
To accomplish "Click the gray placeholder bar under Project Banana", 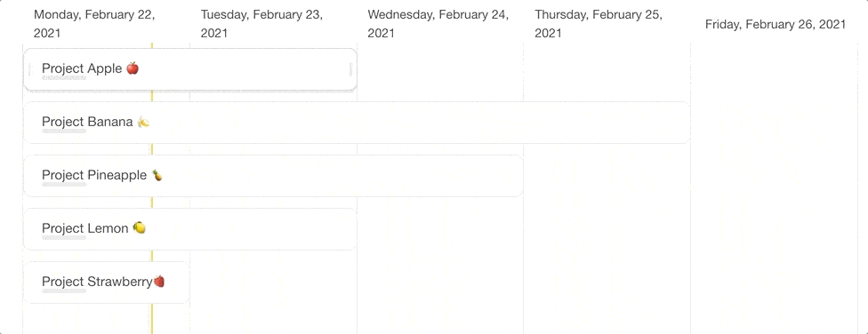I will coord(64,131).
